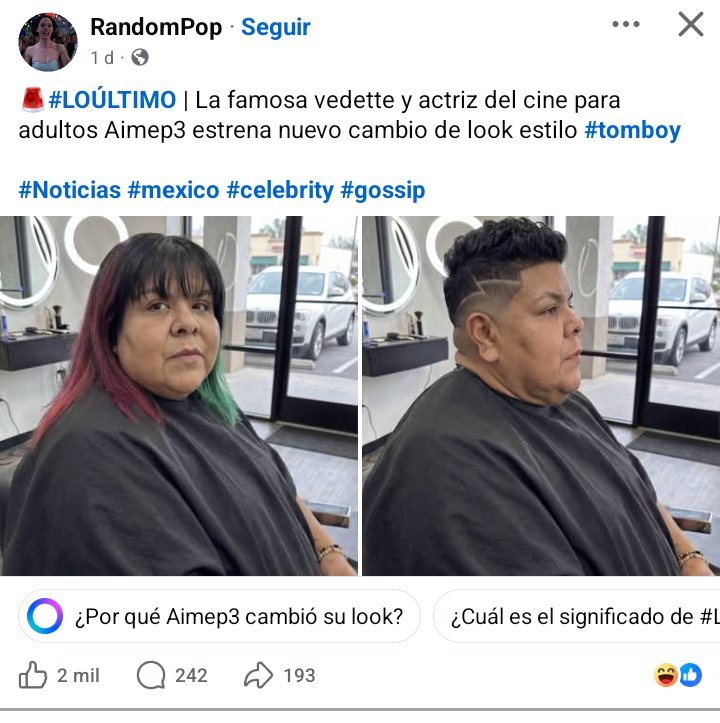The height and width of the screenshot is (723, 720).
Task: Open the #Noticias hashtag
Action: pos(70,190)
